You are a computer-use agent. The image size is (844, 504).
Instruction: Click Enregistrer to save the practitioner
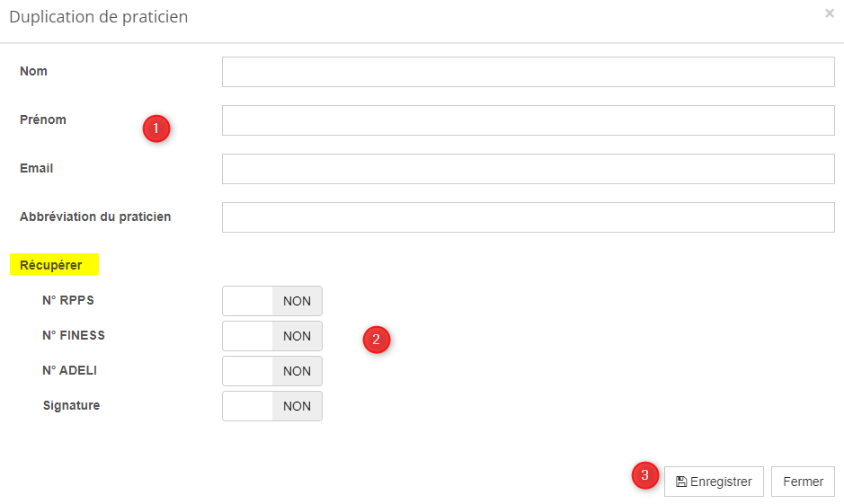click(714, 482)
